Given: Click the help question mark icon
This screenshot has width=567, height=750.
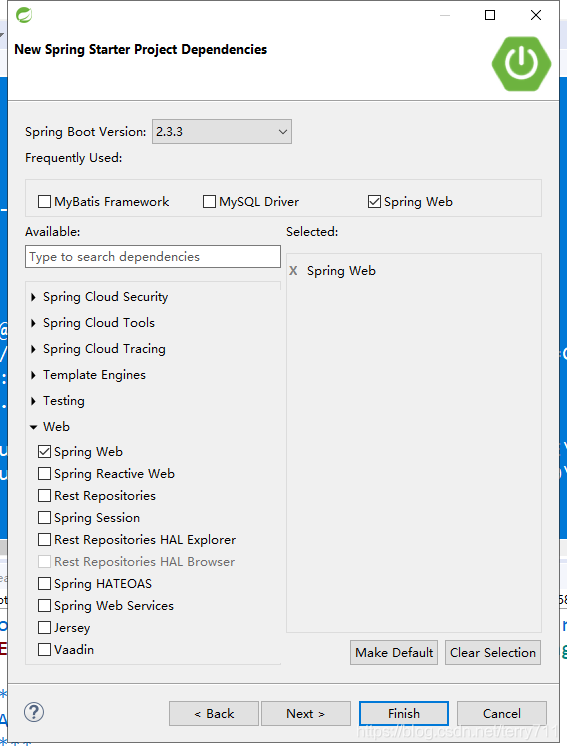Looking at the screenshot, I should (x=34, y=712).
